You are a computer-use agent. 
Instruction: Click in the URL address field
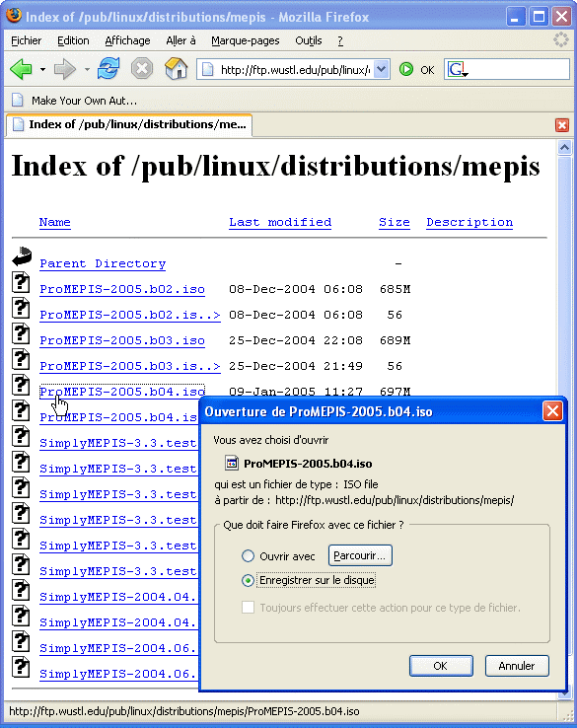tap(294, 70)
